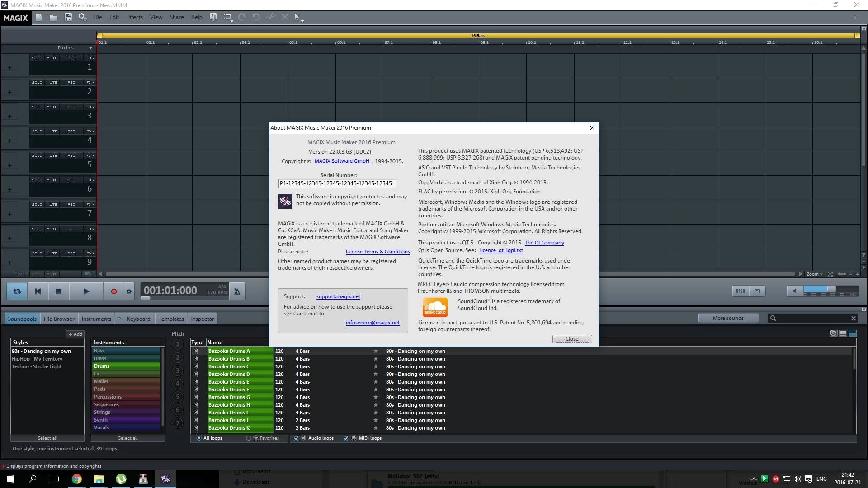The image size is (868, 488).
Task: Select the Favorites radio button
Action: click(249, 438)
